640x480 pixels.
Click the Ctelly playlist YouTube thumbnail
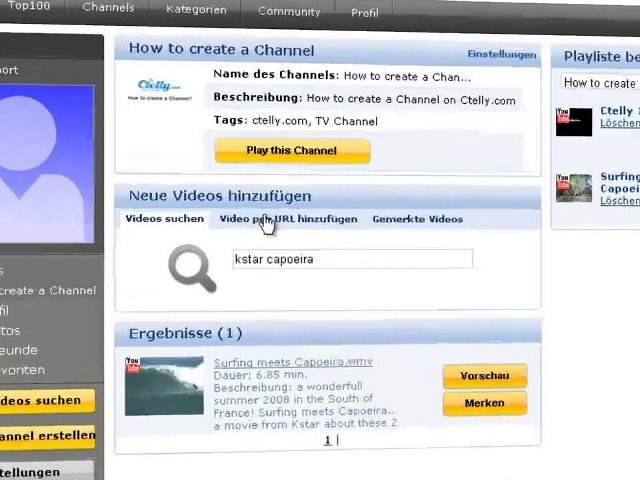click(x=574, y=121)
